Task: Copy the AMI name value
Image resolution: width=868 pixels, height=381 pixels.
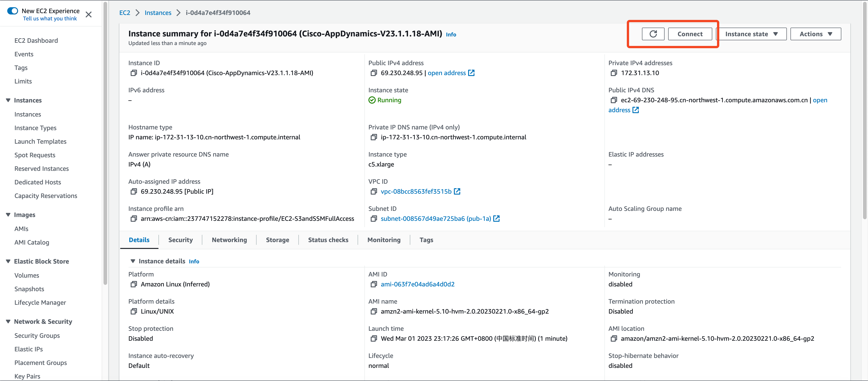Action: click(x=374, y=311)
